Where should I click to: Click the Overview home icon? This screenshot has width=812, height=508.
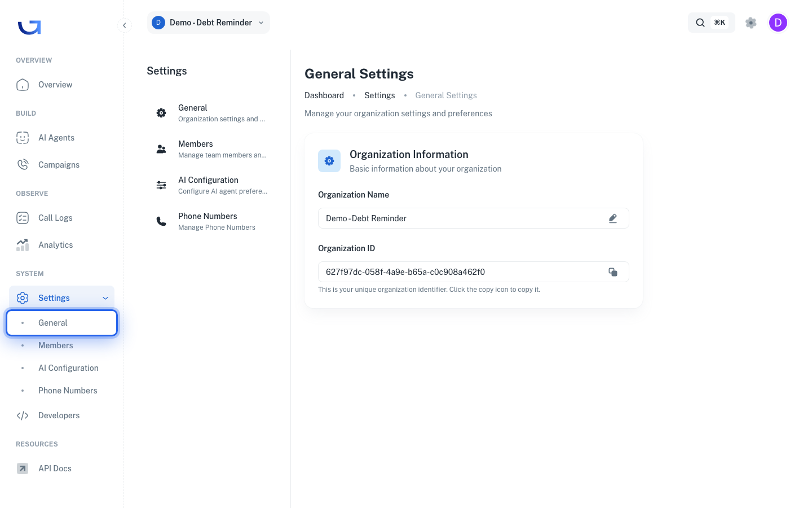(x=23, y=85)
